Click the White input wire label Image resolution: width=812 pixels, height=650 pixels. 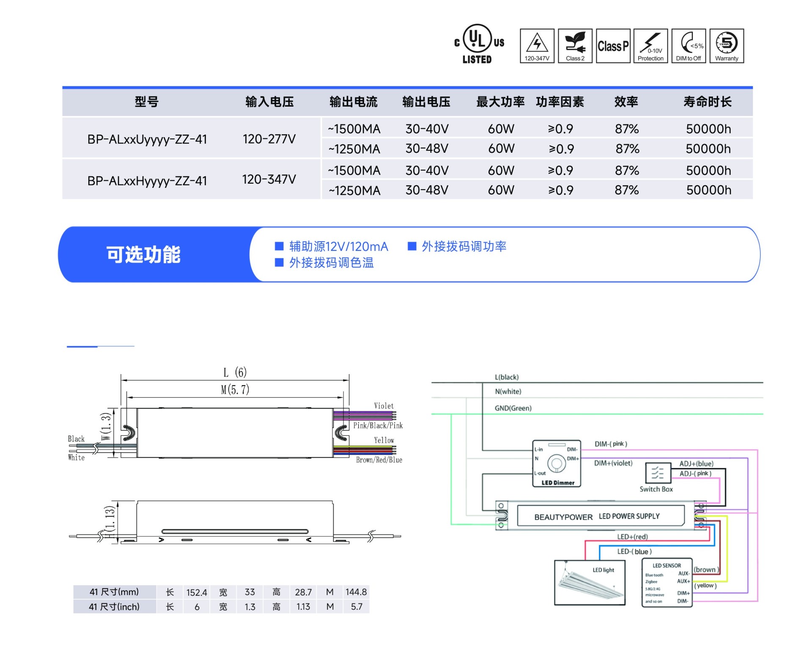point(76,457)
